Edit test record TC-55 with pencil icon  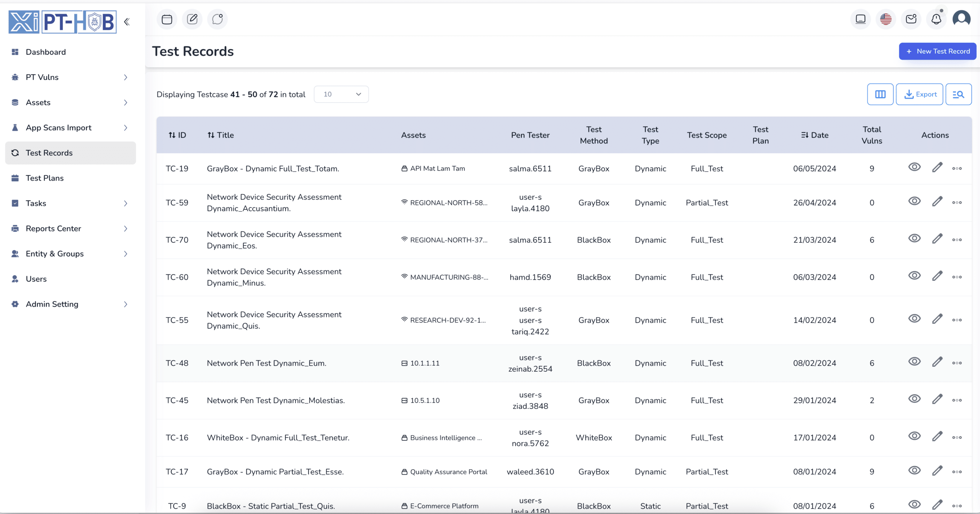937,319
